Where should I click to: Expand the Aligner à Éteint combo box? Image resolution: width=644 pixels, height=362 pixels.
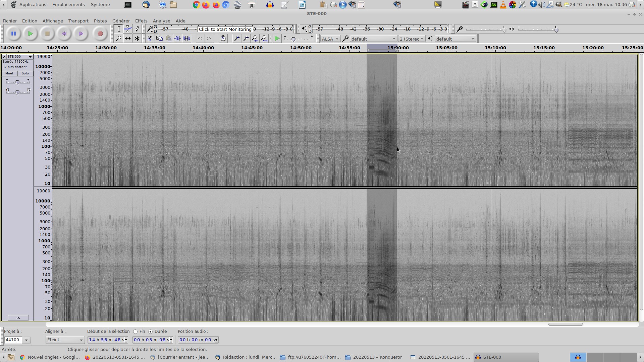coord(65,340)
